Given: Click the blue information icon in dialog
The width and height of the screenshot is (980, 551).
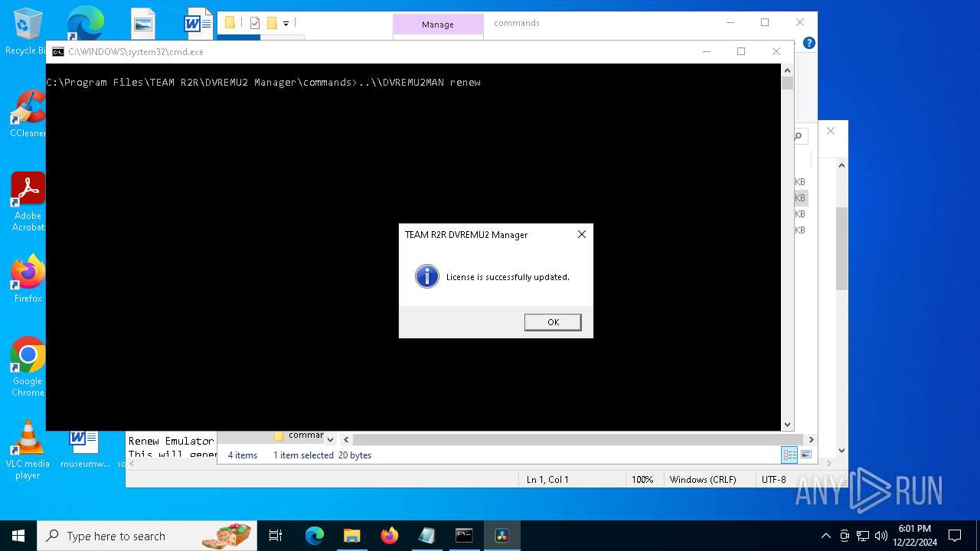Looking at the screenshot, I should click(426, 276).
